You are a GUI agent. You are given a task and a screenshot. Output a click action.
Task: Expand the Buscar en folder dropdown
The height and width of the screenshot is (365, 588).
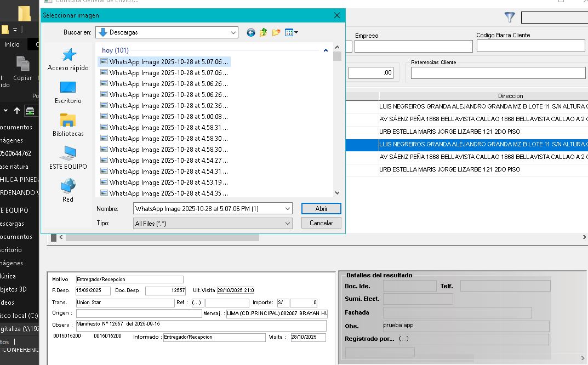233,33
